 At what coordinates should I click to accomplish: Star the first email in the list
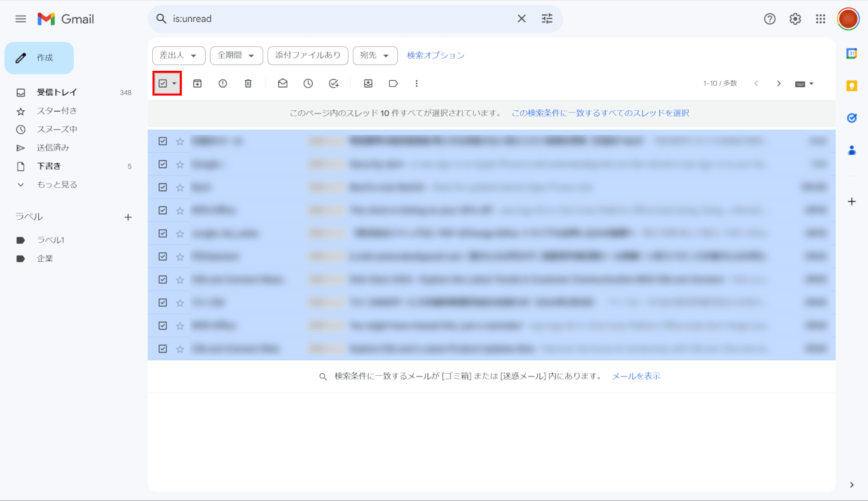point(180,142)
